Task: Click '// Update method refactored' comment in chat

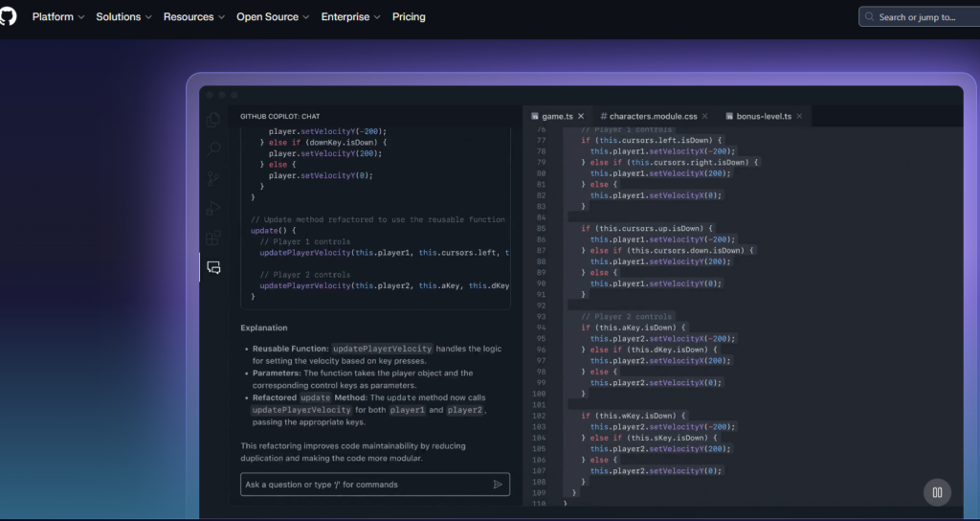Action: click(x=377, y=219)
